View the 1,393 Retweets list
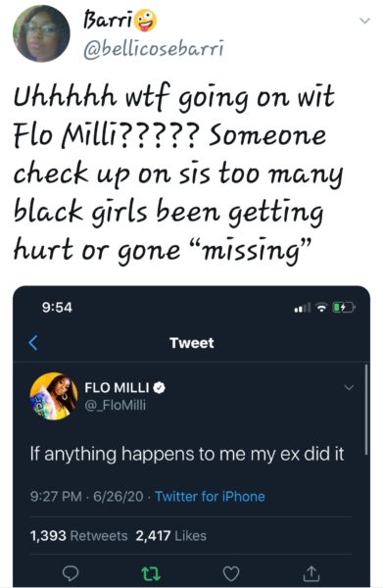 point(78,535)
